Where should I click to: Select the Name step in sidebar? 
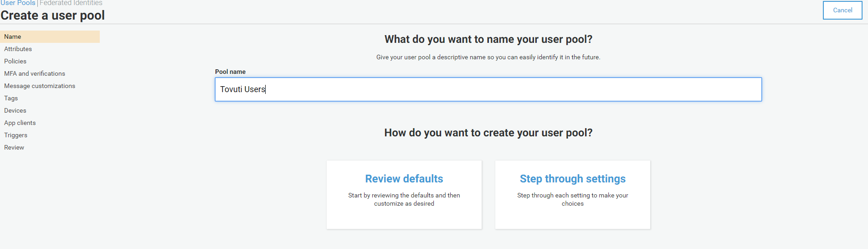[13, 36]
